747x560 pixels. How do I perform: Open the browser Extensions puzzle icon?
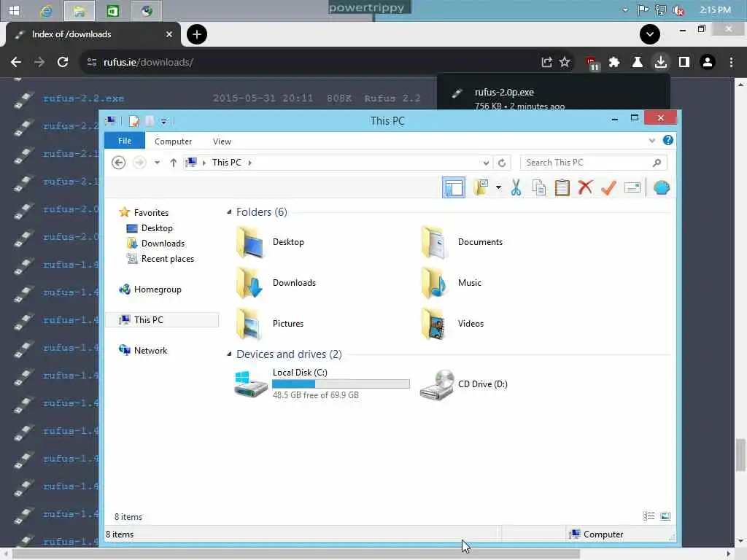(614, 63)
